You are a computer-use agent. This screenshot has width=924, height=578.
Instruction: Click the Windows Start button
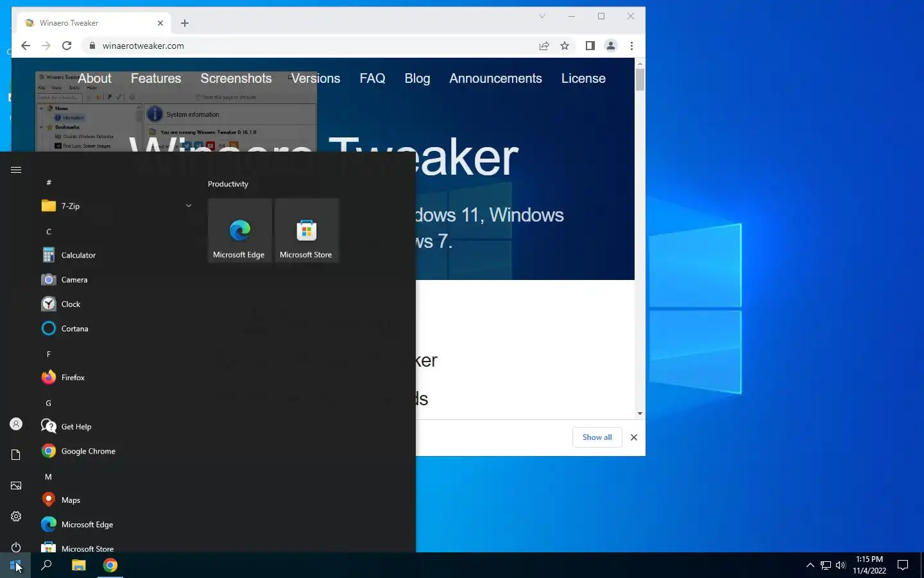pos(15,565)
